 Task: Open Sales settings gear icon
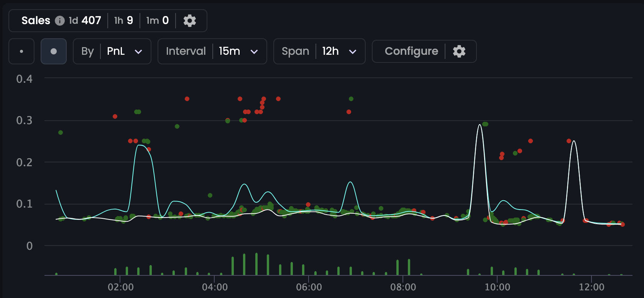(190, 21)
